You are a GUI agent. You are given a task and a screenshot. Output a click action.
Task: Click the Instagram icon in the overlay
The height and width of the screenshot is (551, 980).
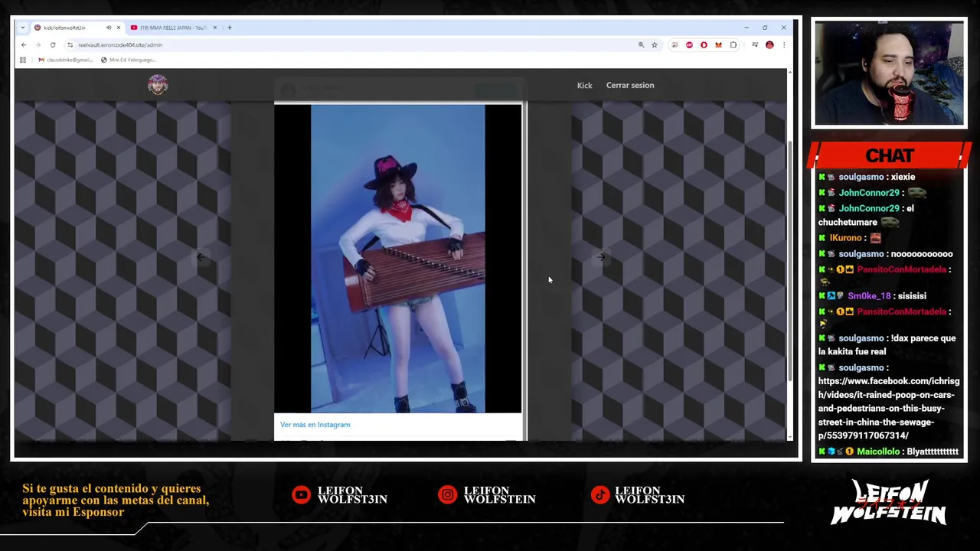[447, 495]
